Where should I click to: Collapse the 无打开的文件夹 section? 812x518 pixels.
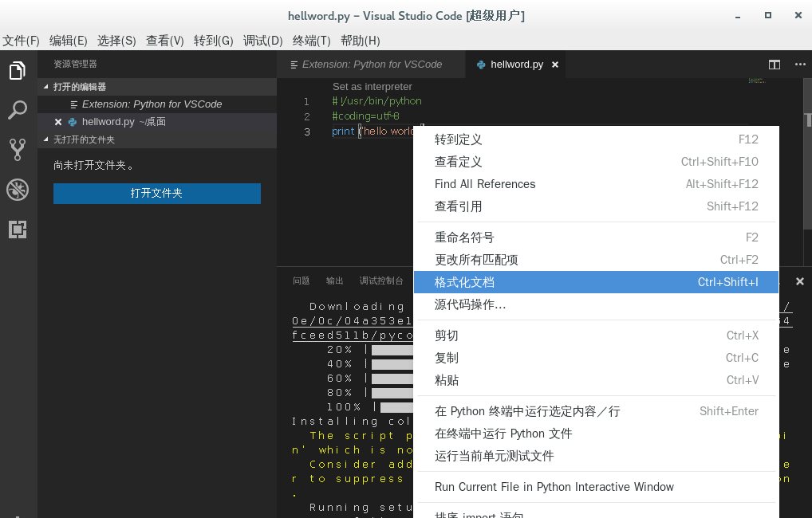click(x=45, y=139)
